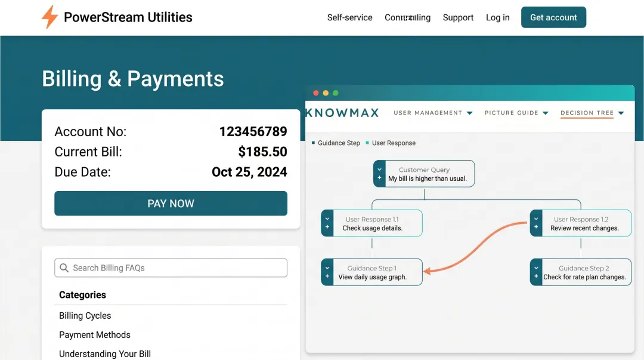This screenshot has width=644, height=360.
Task: Open the Decision Tree dropdown in Knowmax
Action: click(x=592, y=113)
